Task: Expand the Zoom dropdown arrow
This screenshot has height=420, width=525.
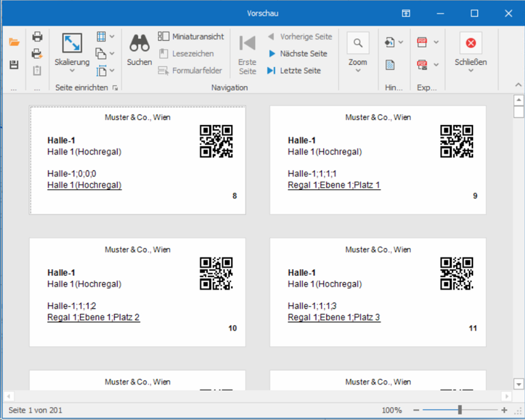Action: 358,70
